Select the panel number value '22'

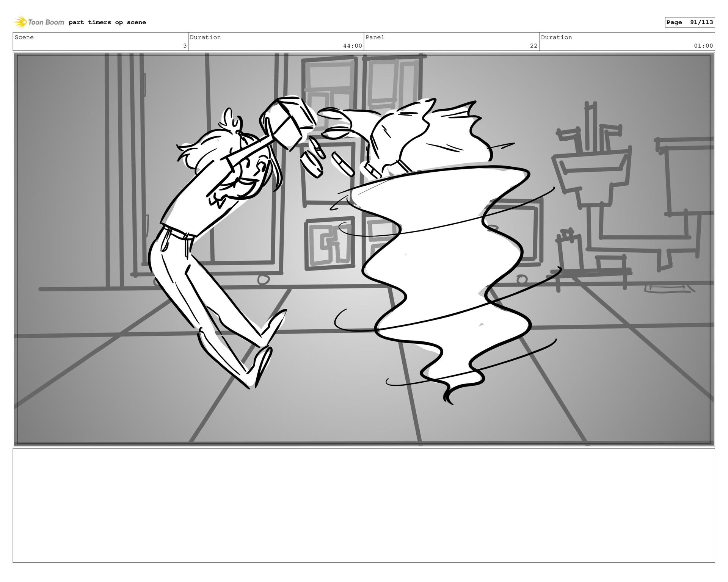[533, 46]
